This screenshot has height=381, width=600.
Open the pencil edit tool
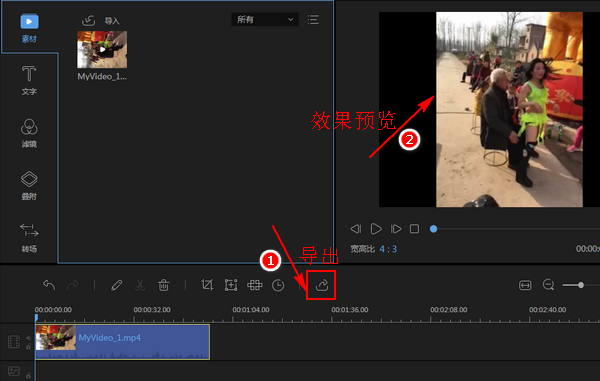116,285
